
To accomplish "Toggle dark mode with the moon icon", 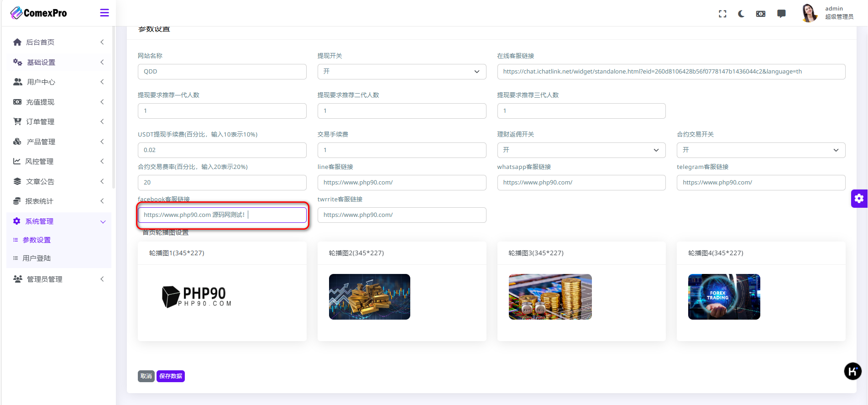I will pyautogui.click(x=741, y=14).
